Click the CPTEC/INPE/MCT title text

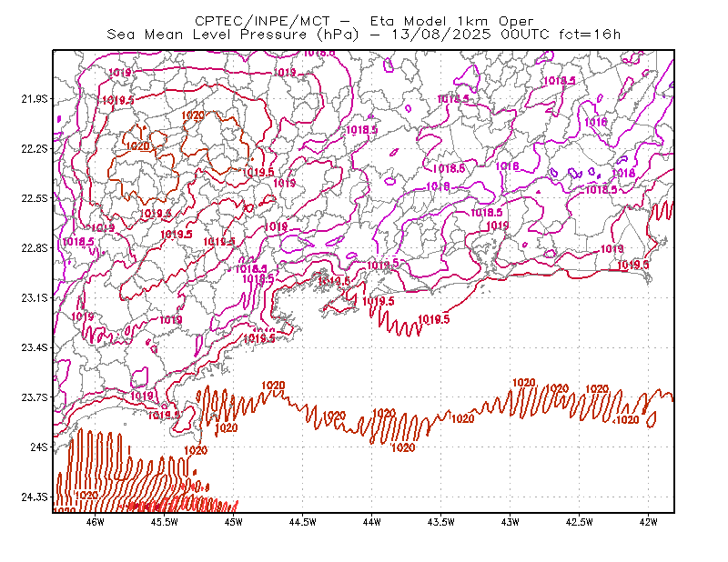[x=262, y=21]
